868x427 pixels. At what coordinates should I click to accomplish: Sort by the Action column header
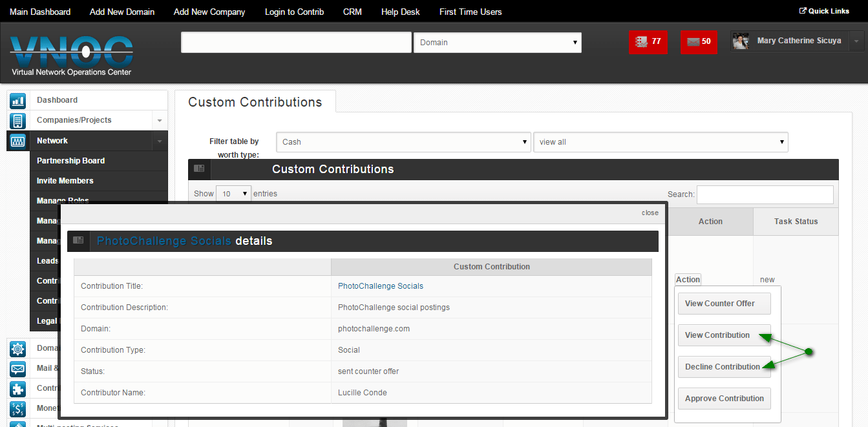pos(710,222)
